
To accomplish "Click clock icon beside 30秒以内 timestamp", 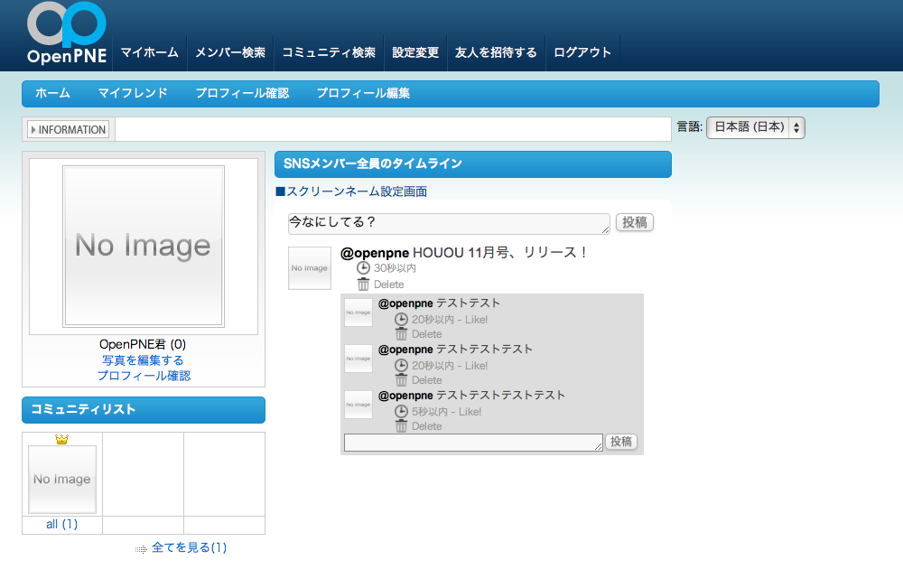I will point(363,268).
